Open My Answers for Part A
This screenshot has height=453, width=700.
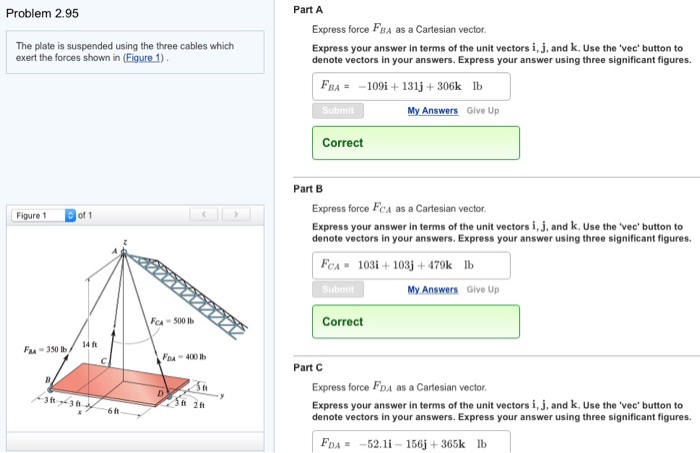click(x=432, y=111)
